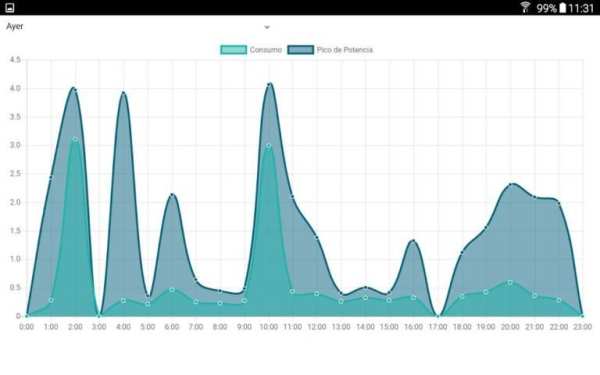Select the Pico de Potencia peak at 10:00
600x375 pixels.
[x=269, y=84]
